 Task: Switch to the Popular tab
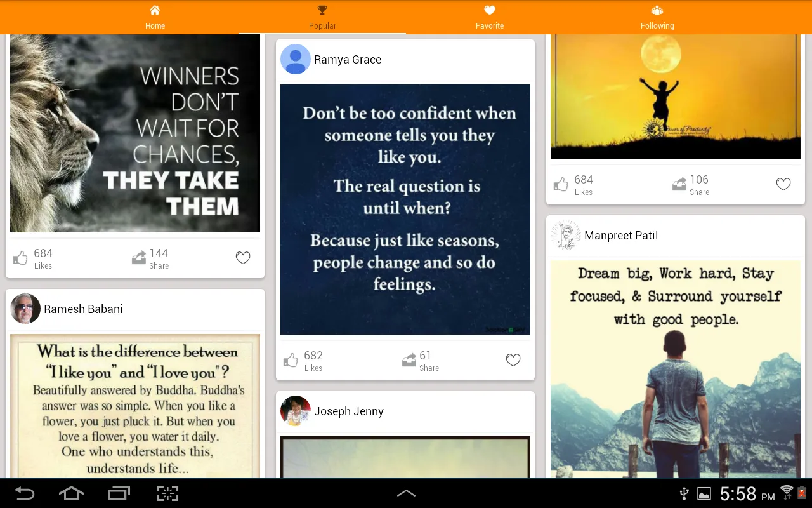coord(322,17)
